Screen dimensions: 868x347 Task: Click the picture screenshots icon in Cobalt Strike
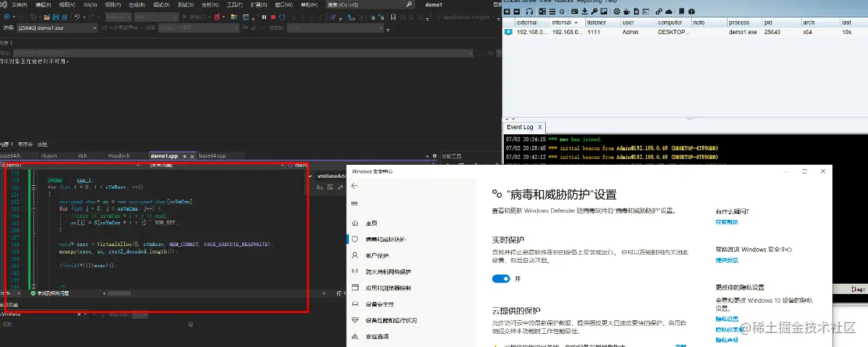pos(604,11)
